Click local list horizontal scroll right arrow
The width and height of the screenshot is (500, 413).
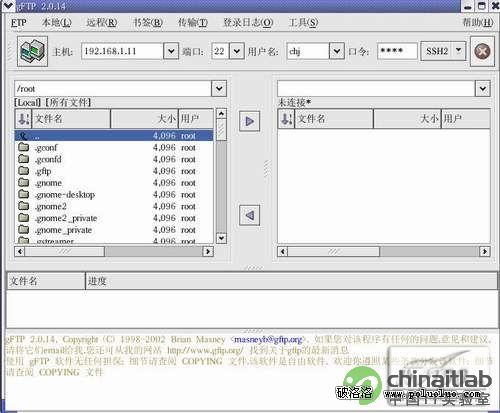point(208,251)
